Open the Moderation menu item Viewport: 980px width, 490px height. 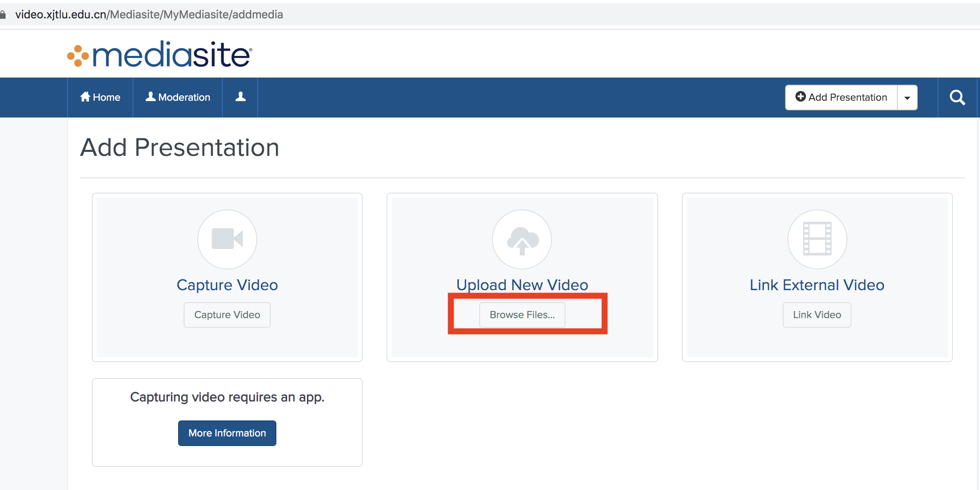coord(178,97)
